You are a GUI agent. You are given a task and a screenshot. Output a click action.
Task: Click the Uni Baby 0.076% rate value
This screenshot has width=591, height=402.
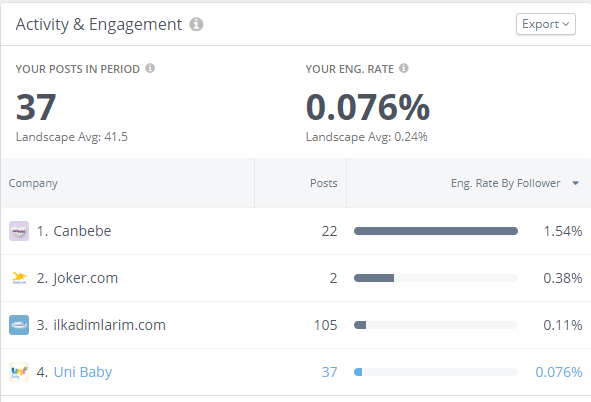coord(559,372)
